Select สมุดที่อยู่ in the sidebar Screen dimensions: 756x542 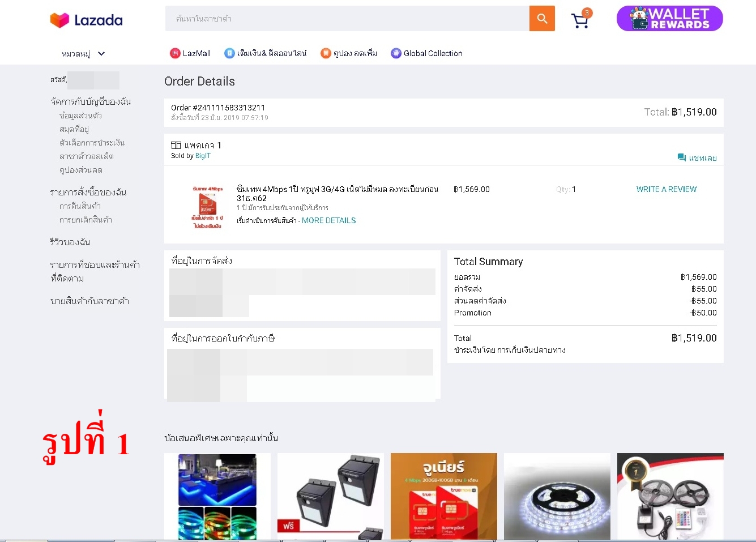[74, 129]
